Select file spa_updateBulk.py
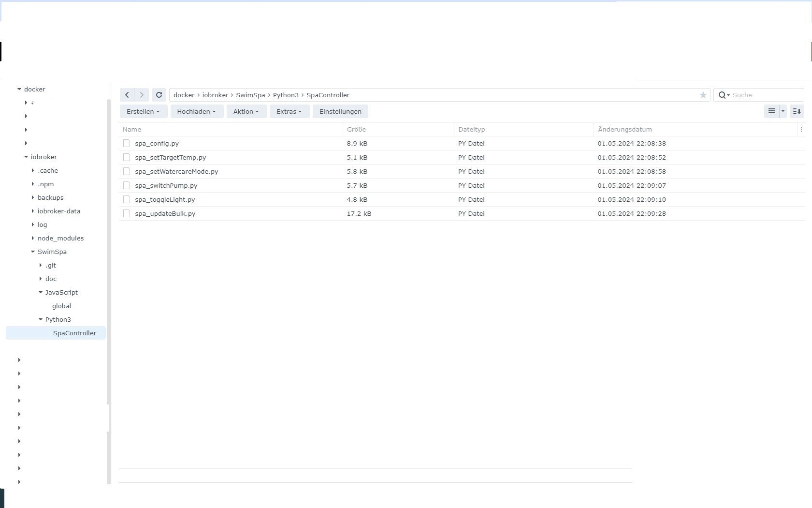Screen dimensions: 812x508 click(165, 213)
